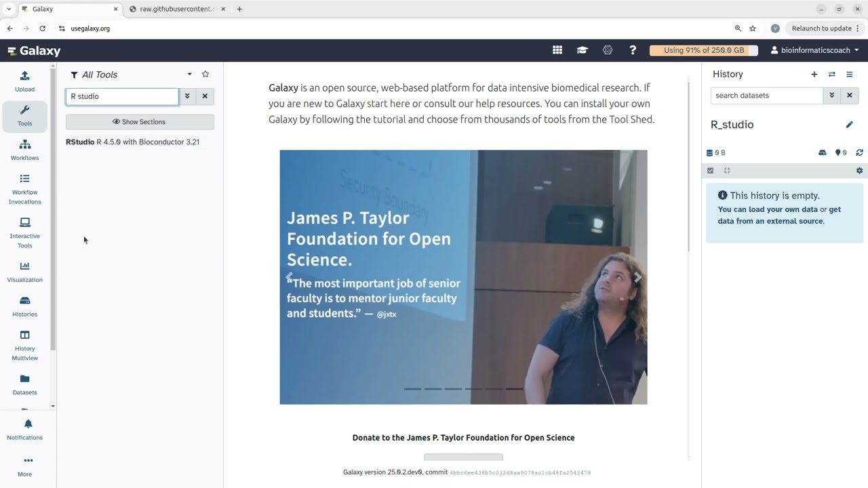Open Interactive Tools panel
Screen dimensions: 868x488
click(25, 233)
